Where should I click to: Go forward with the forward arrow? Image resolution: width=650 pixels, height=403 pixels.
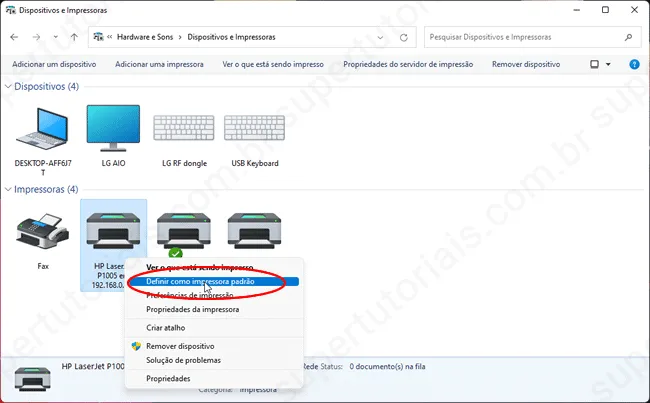(x=36, y=37)
